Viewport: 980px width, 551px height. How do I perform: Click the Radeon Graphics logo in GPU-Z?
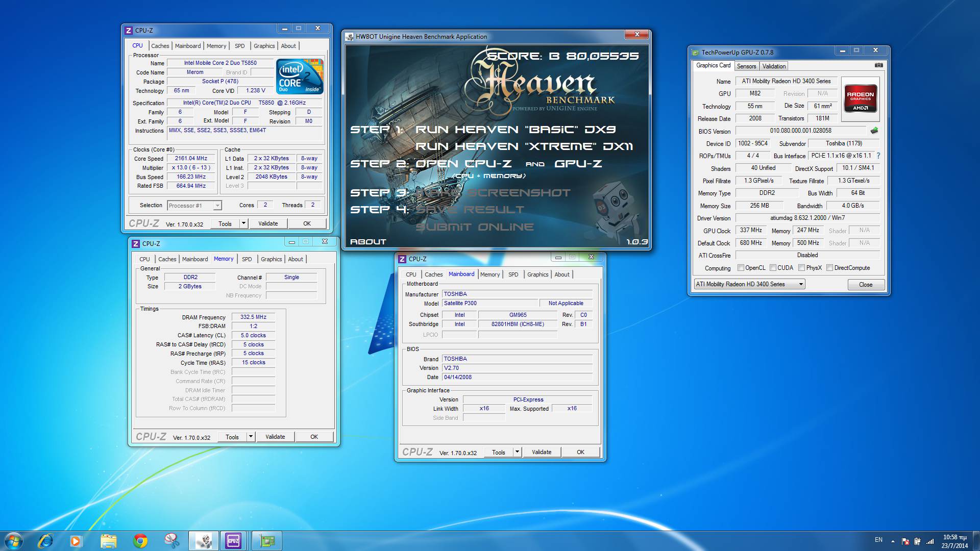tap(861, 98)
